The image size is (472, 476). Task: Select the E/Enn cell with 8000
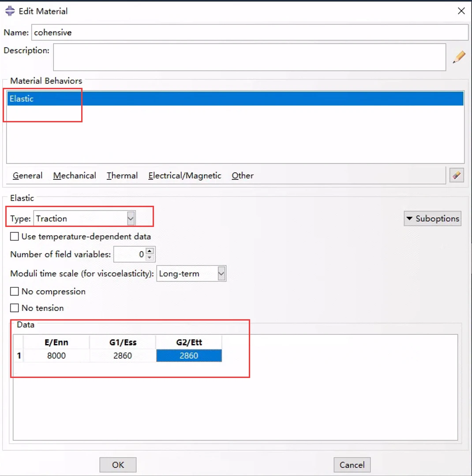56,355
